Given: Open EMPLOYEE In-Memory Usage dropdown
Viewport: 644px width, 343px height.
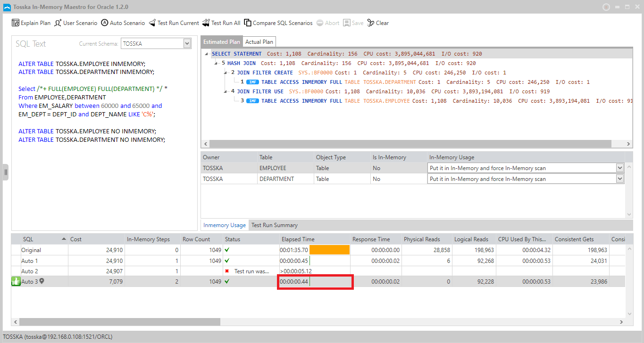Looking at the screenshot, I should 620,168.
